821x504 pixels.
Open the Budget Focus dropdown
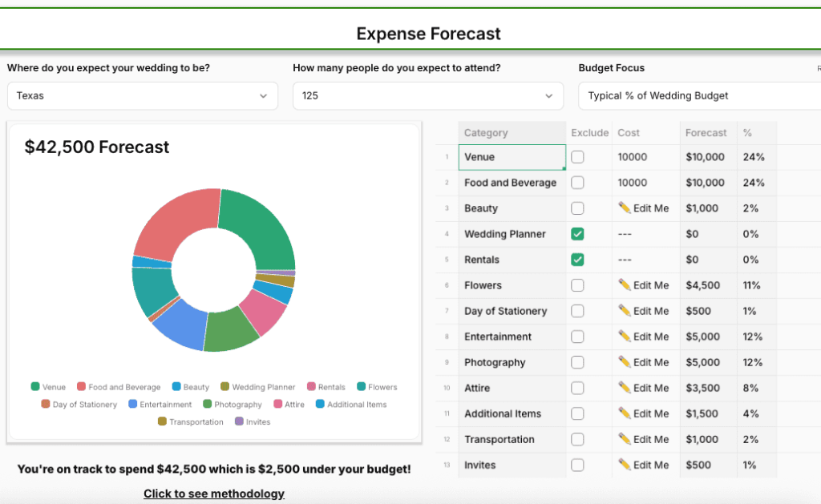coord(698,95)
